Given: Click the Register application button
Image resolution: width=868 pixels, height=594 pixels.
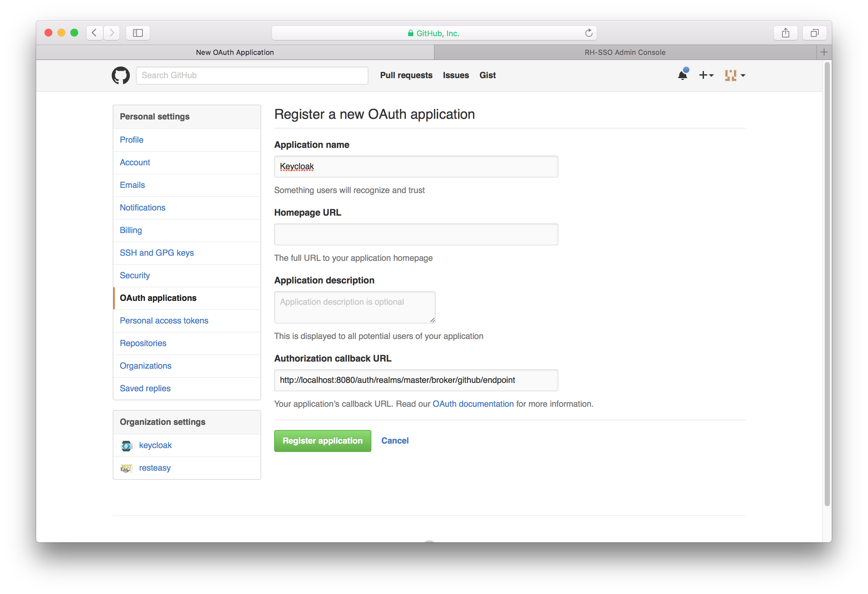Looking at the screenshot, I should [323, 440].
